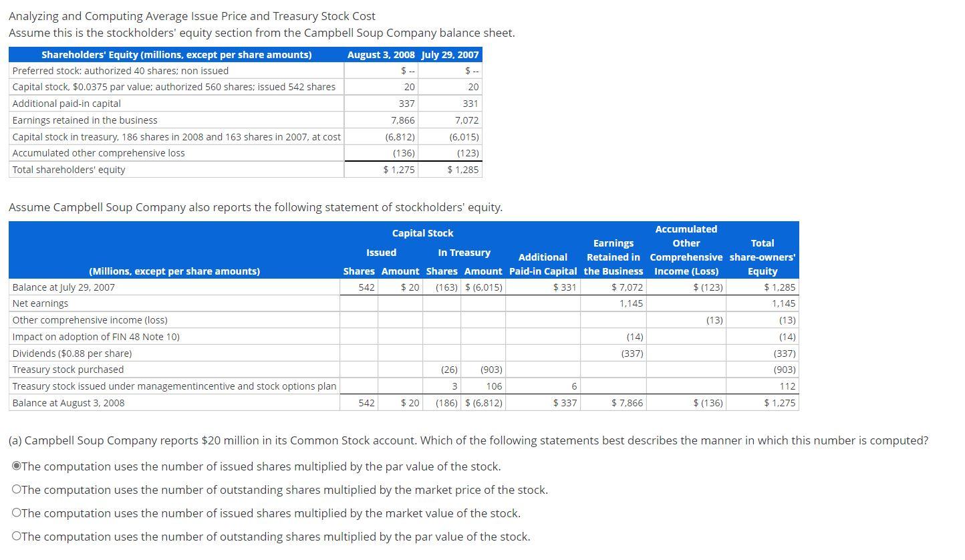Click the 112 total equity value
Viewport: 965px width, 560px height.
(x=787, y=386)
